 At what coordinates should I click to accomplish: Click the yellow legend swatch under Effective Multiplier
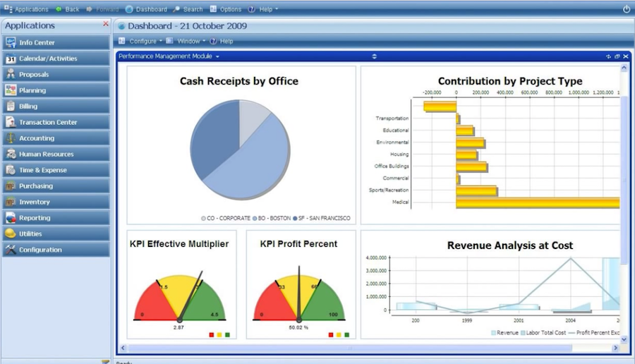(219, 335)
